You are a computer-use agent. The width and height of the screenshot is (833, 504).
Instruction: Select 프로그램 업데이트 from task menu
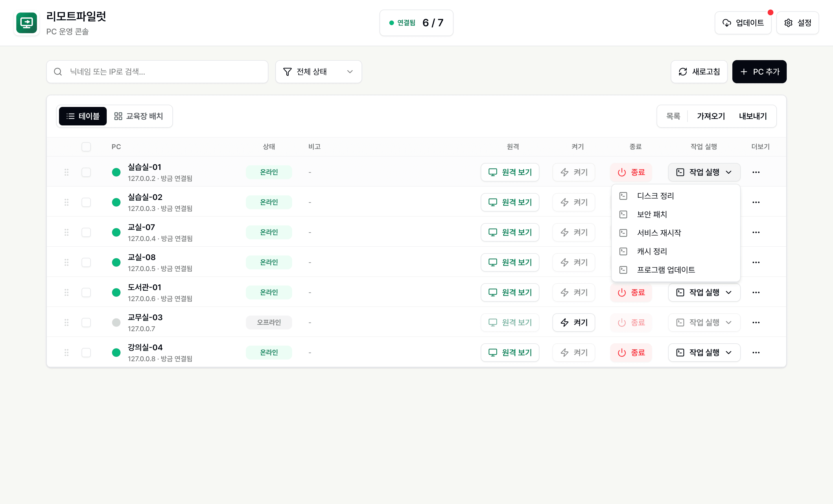676,270
